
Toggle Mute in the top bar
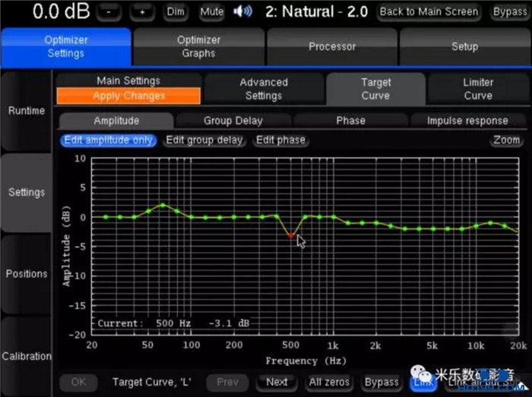coord(212,12)
